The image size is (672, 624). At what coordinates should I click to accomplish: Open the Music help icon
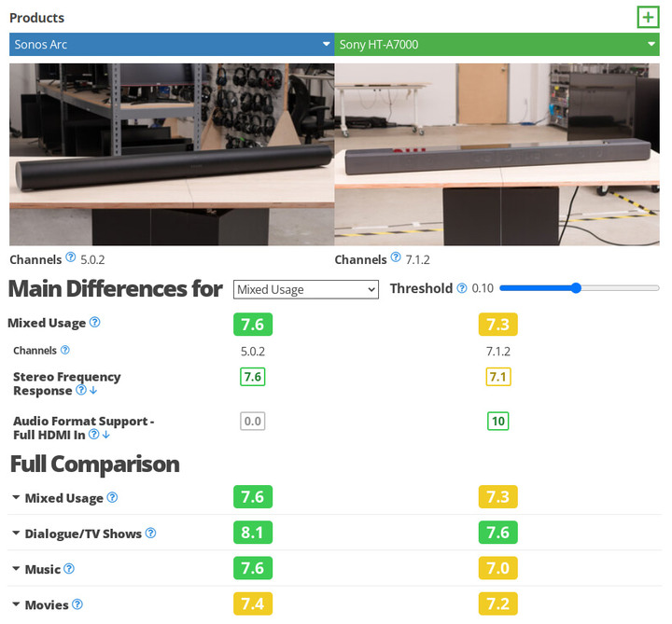(68, 568)
